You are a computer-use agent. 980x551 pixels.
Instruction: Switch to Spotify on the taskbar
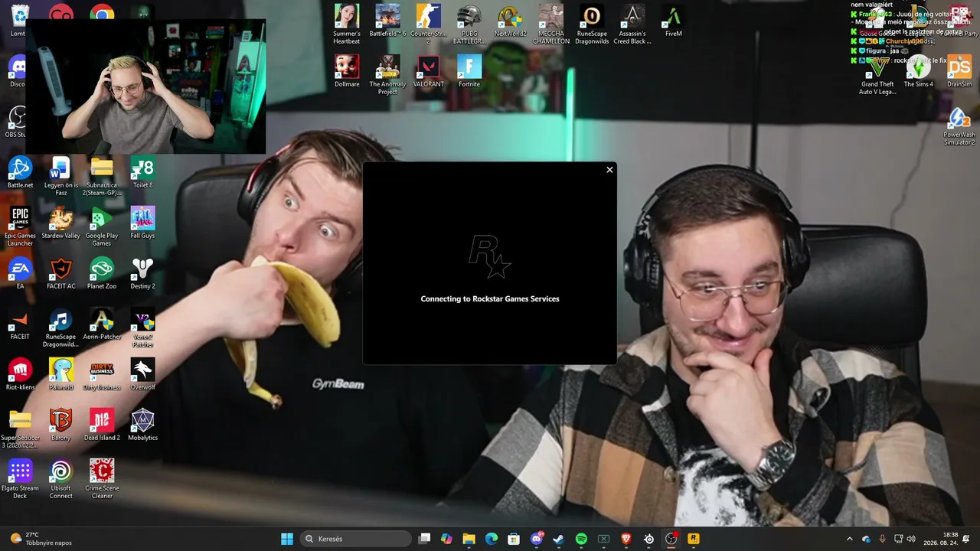[x=581, y=539]
